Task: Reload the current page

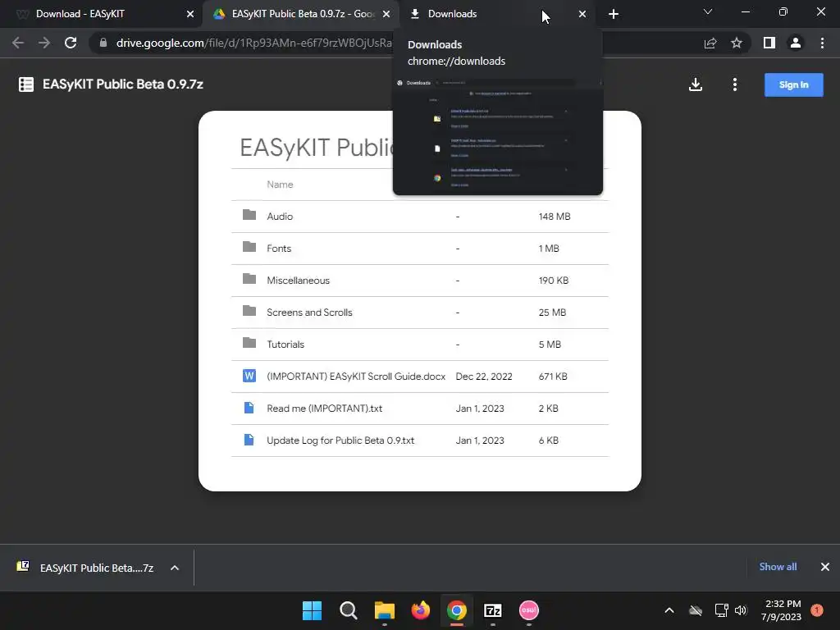Action: pos(71,43)
